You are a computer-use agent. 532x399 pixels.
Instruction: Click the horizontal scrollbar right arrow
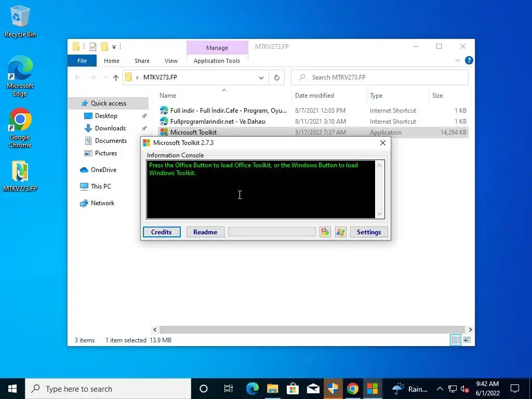[470, 329]
